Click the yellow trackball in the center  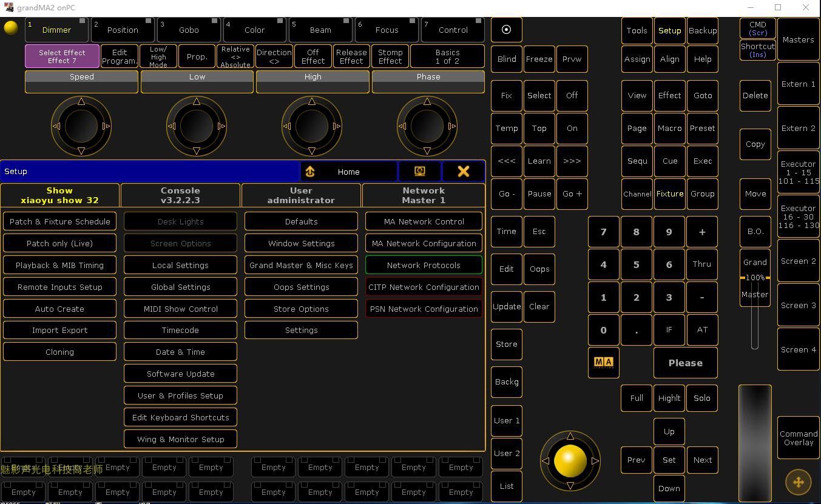pos(570,461)
